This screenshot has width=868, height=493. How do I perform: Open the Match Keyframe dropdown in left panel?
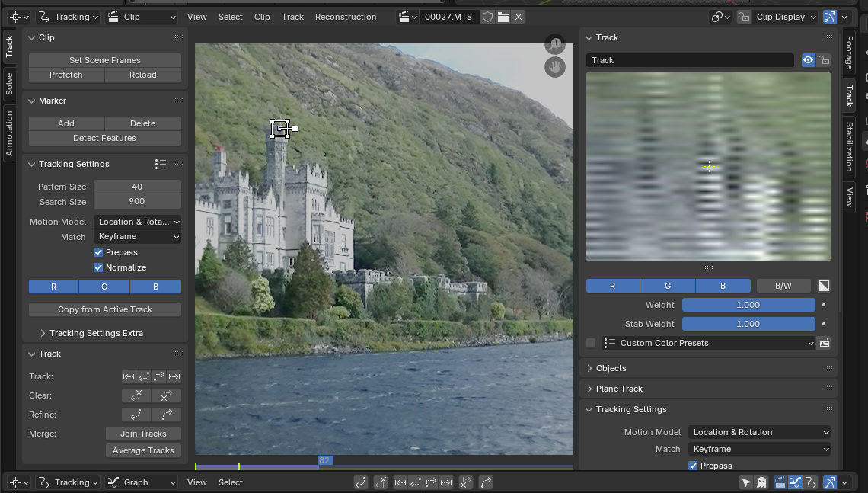click(x=137, y=236)
